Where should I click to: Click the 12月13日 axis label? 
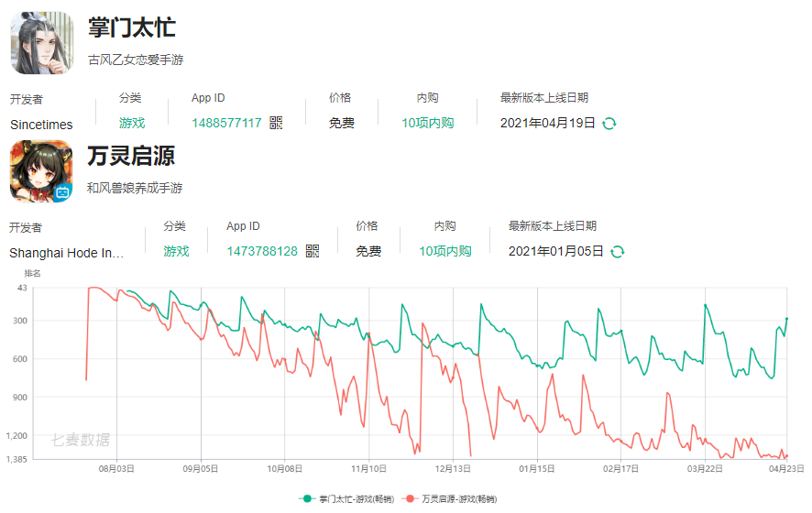click(453, 468)
